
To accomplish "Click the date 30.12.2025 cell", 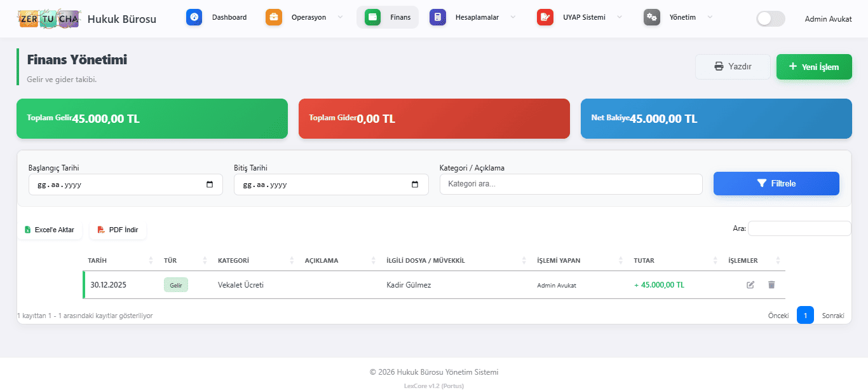I will click(109, 285).
